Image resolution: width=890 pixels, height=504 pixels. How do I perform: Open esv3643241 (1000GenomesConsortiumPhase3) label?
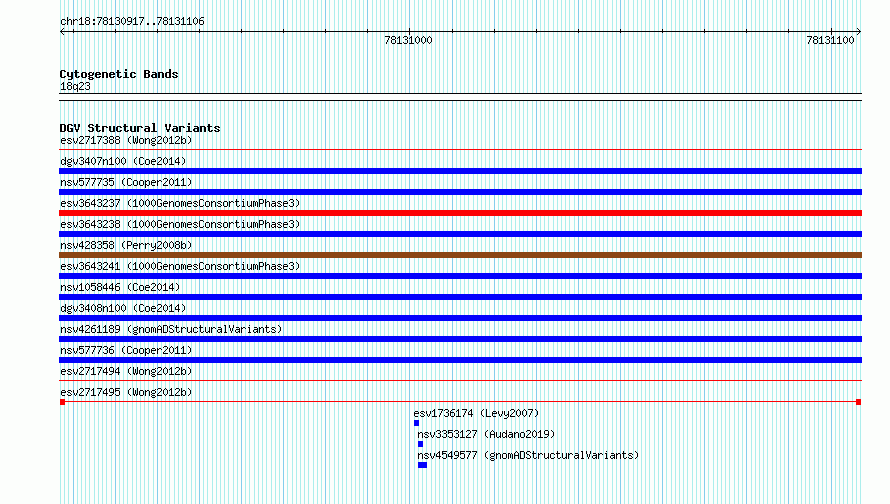pos(180,266)
